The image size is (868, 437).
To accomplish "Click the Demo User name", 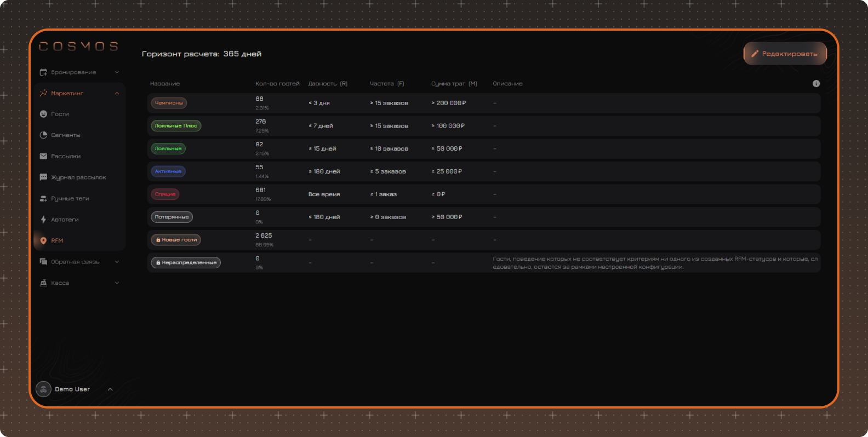I will [x=72, y=389].
